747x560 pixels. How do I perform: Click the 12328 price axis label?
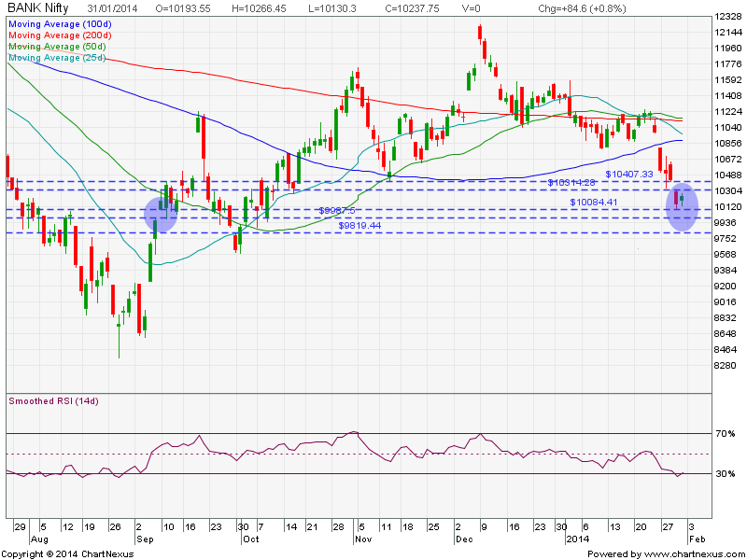coord(728,17)
